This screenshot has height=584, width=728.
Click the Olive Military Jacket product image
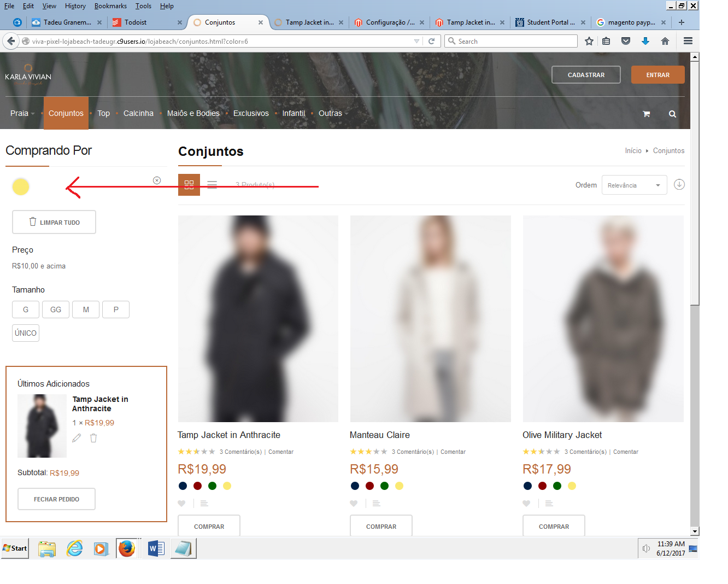603,319
